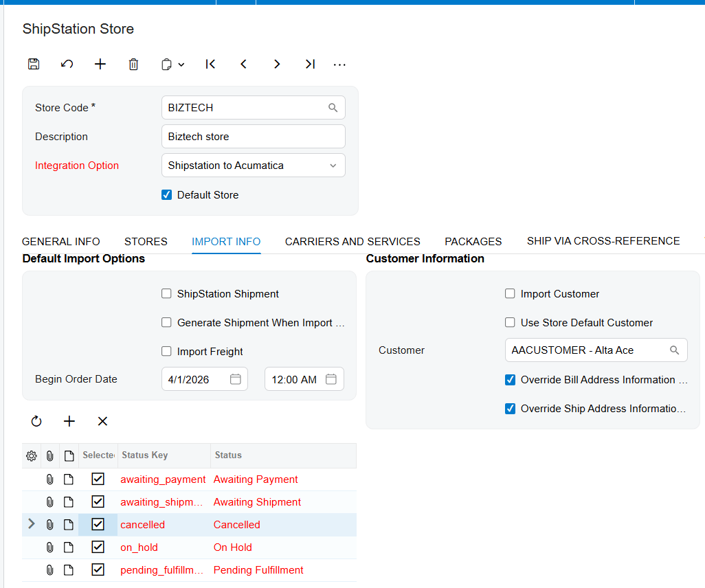Select the Awaiting Payment status cell
This screenshot has width=705, height=588.
point(283,479)
